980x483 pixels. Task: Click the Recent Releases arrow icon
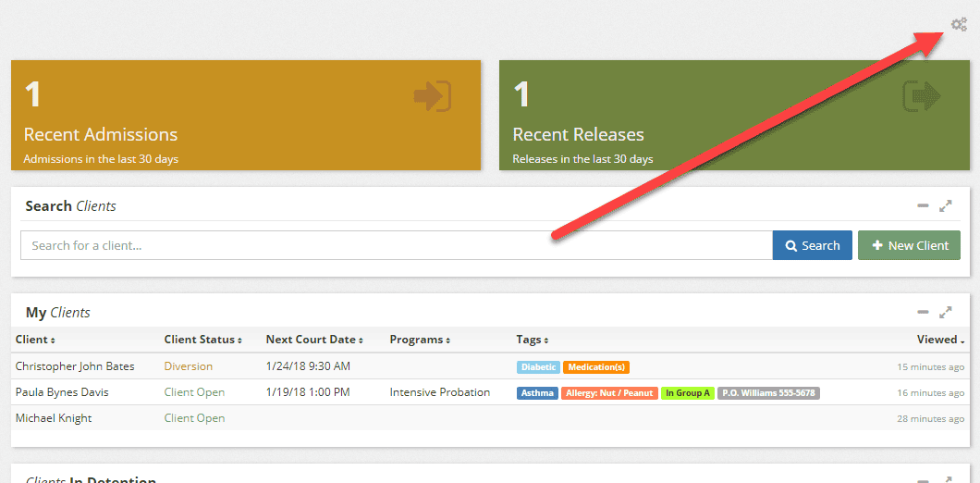pos(921,96)
